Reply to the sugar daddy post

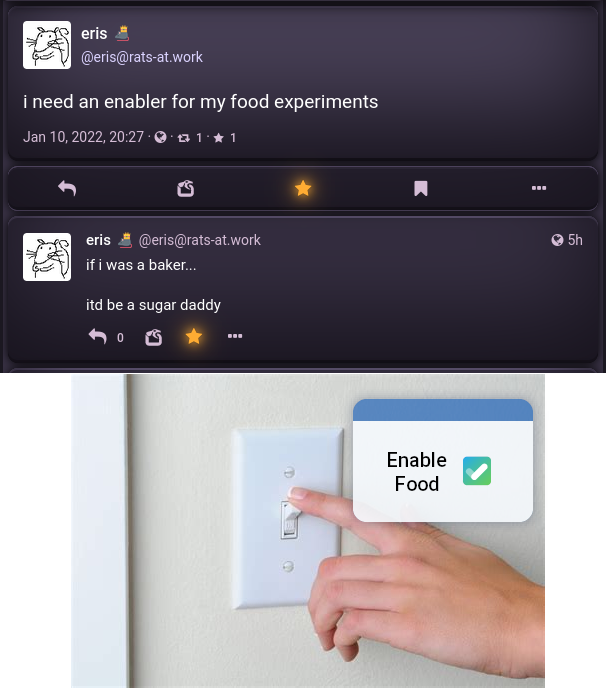pos(98,337)
